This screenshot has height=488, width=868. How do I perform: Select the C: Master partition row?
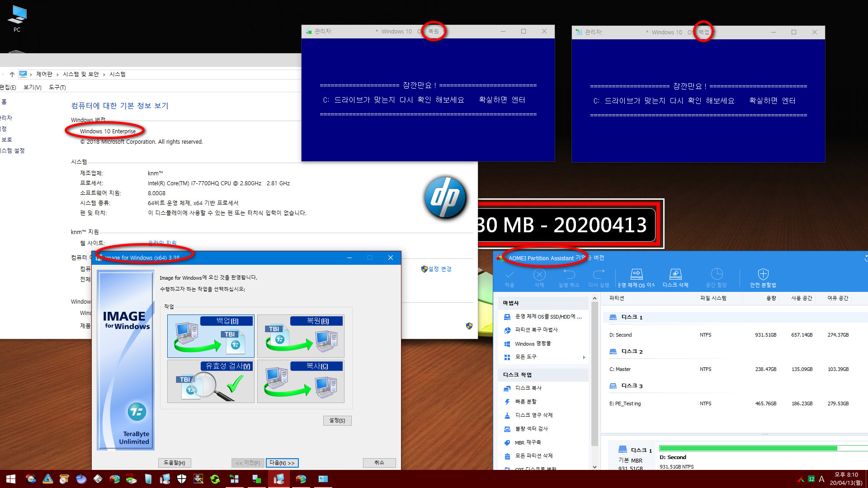click(x=735, y=369)
